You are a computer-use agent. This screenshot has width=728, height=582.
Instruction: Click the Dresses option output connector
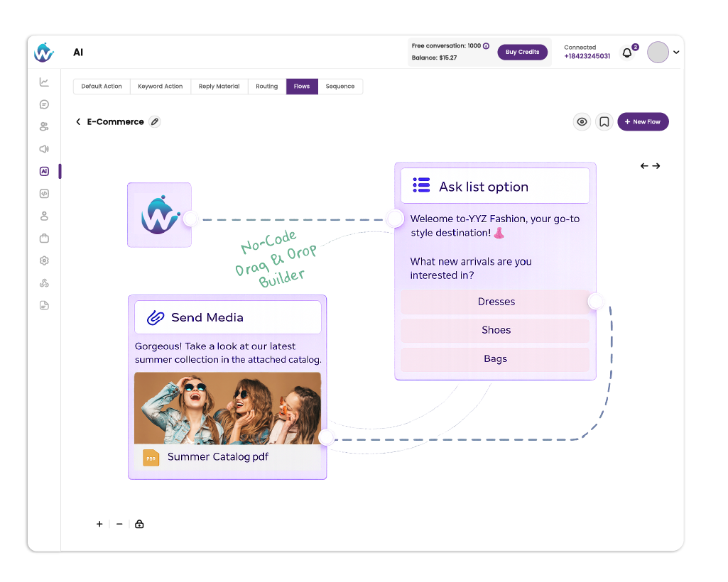pos(596,302)
